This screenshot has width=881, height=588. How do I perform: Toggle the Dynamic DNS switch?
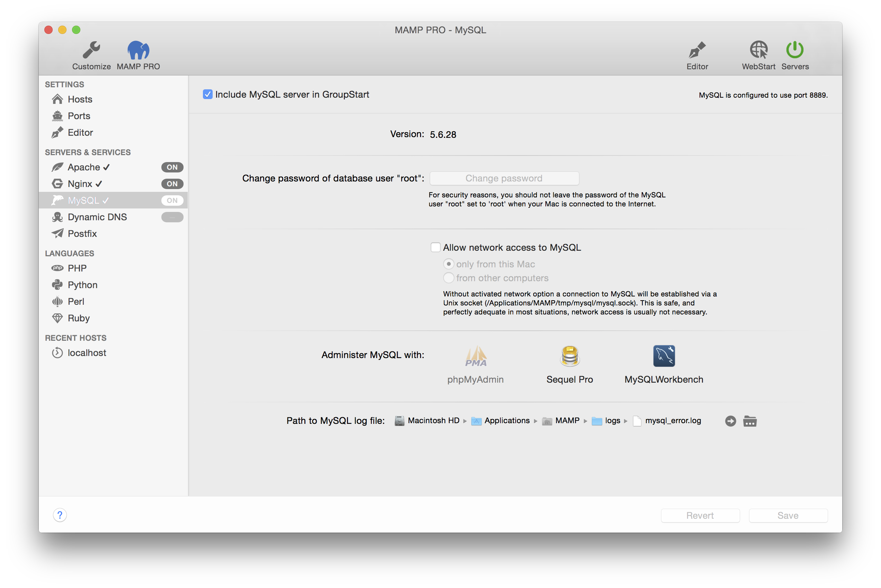[172, 217]
